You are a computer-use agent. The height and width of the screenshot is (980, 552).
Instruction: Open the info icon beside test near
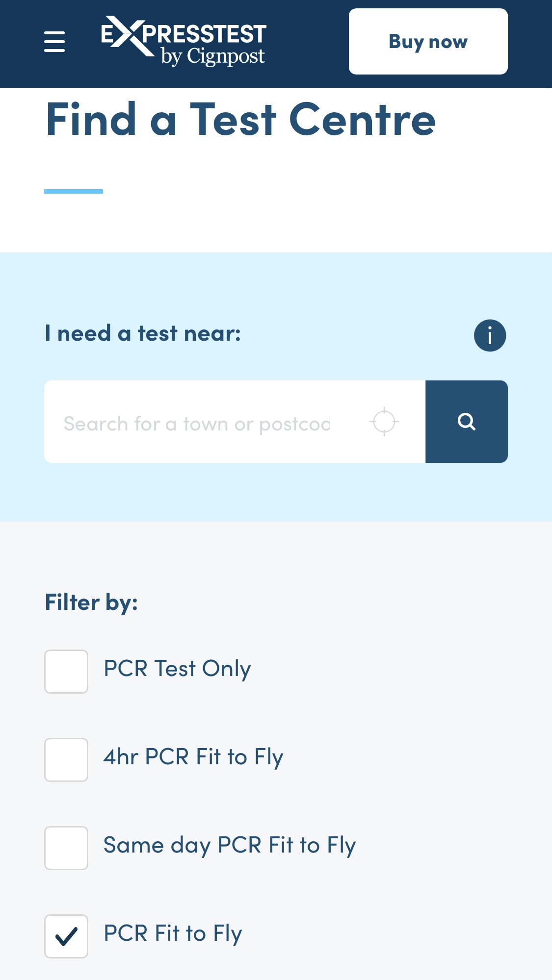tap(490, 335)
